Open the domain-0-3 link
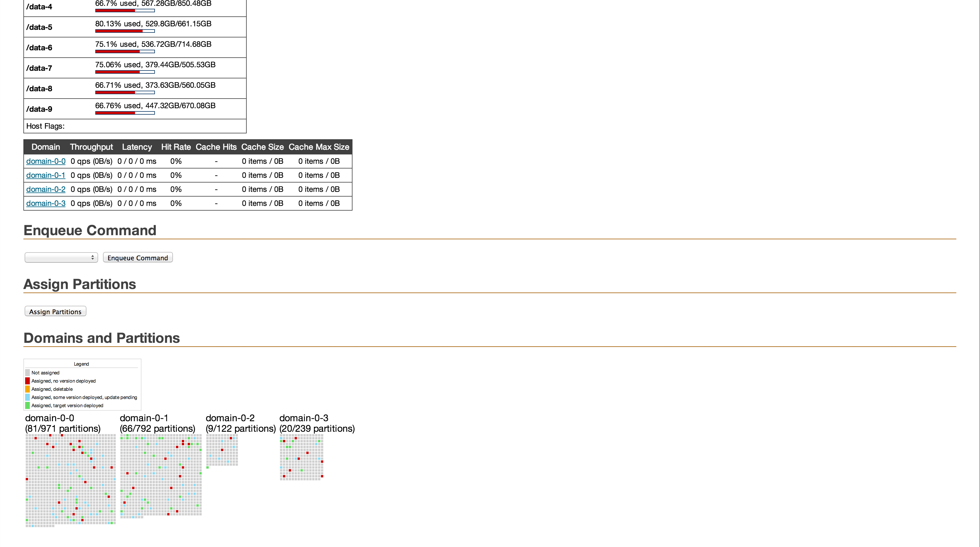 [x=45, y=203]
